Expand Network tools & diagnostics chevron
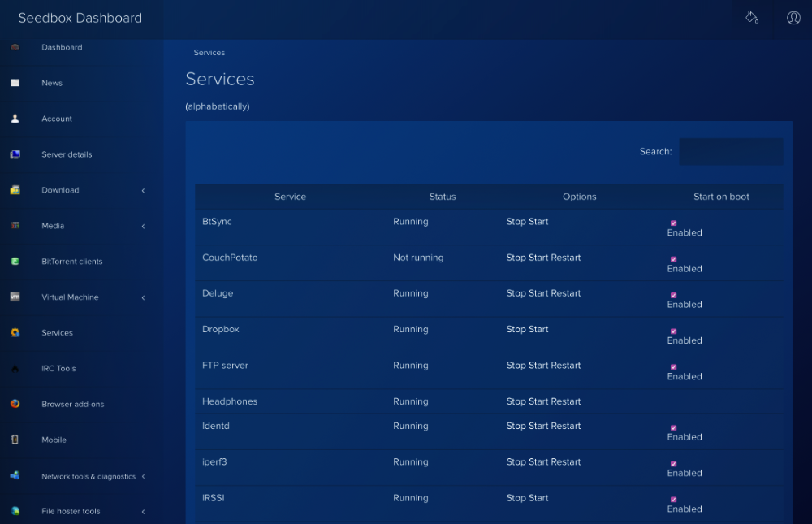Viewport: 812px width, 524px height. click(x=144, y=476)
